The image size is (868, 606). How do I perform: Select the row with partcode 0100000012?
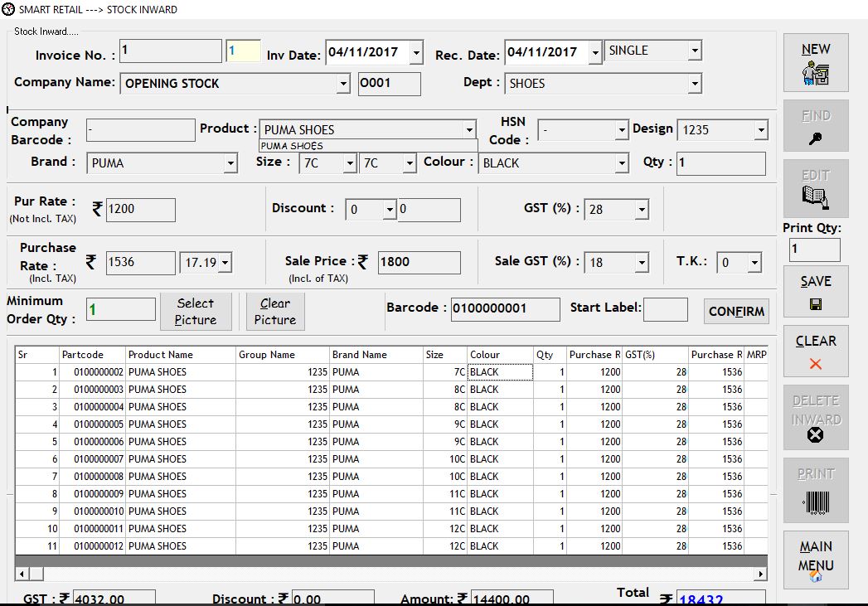[x=390, y=546]
